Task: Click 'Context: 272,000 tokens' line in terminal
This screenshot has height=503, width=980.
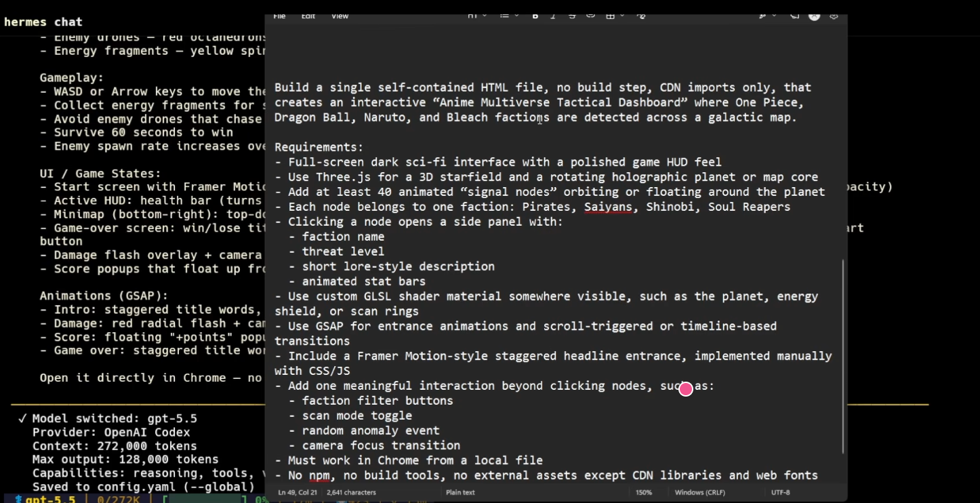Action: [115, 446]
